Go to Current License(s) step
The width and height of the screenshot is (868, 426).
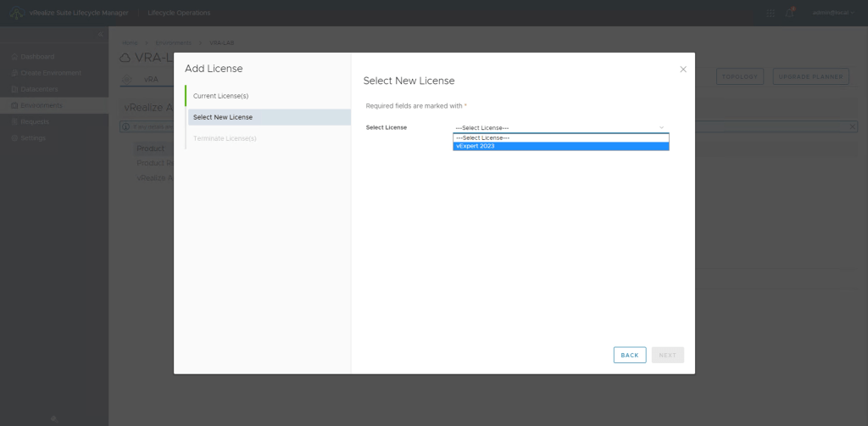[220, 96]
